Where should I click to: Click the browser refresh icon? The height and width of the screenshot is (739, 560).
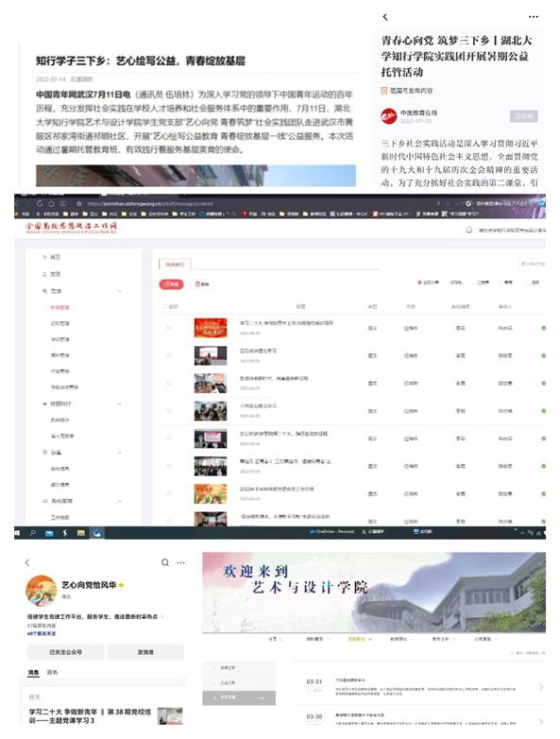(x=39, y=203)
